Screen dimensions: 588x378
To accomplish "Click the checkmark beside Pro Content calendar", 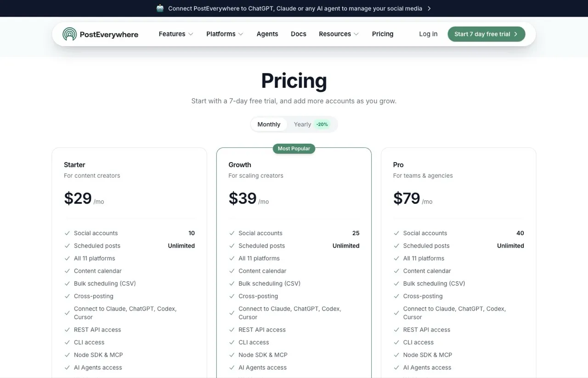I will 396,271.
